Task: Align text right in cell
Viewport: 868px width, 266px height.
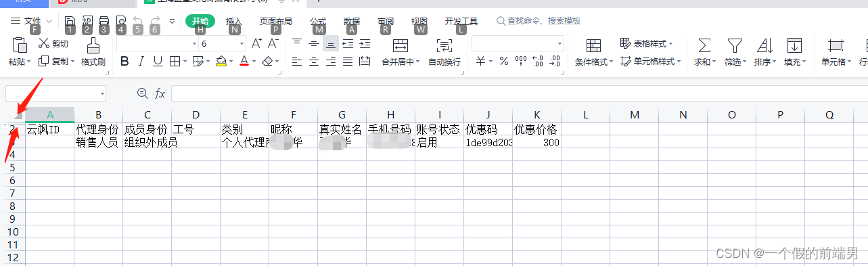Action: tap(331, 62)
